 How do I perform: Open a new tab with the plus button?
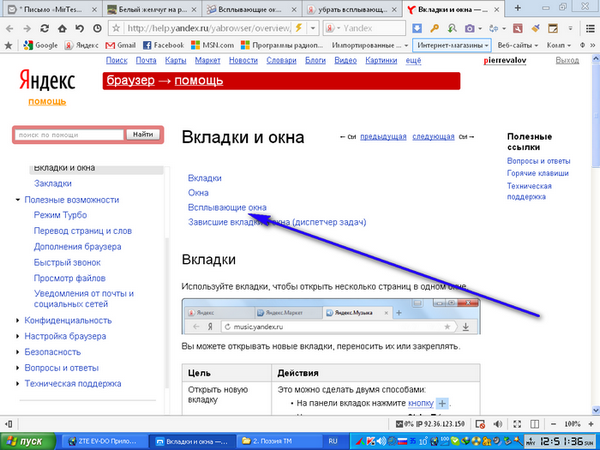(x=517, y=8)
